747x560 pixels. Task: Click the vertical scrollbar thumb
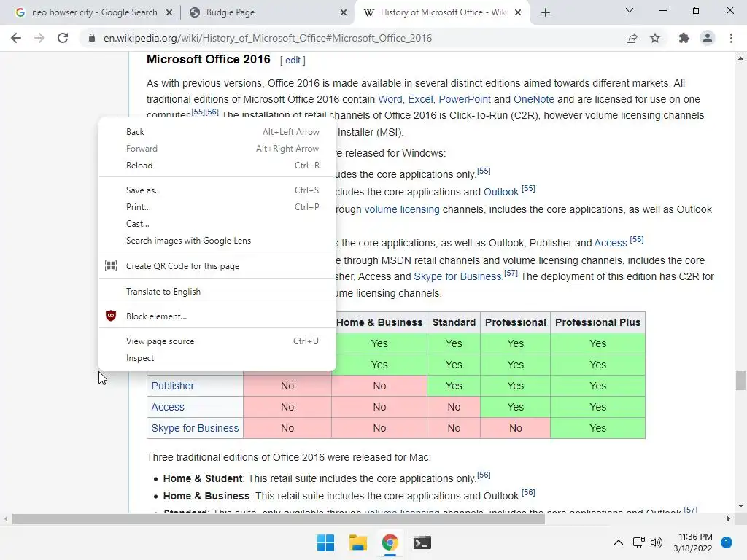point(740,381)
